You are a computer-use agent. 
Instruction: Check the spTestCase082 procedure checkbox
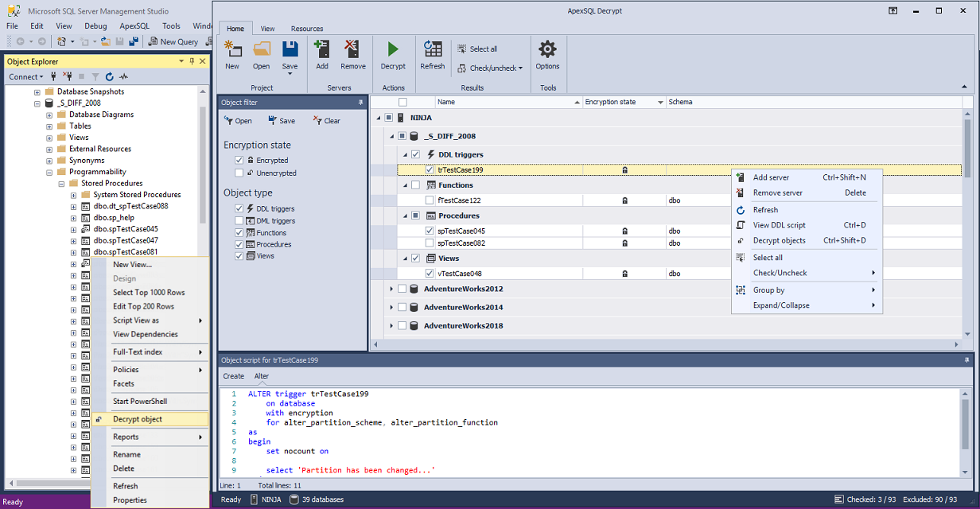(x=430, y=243)
